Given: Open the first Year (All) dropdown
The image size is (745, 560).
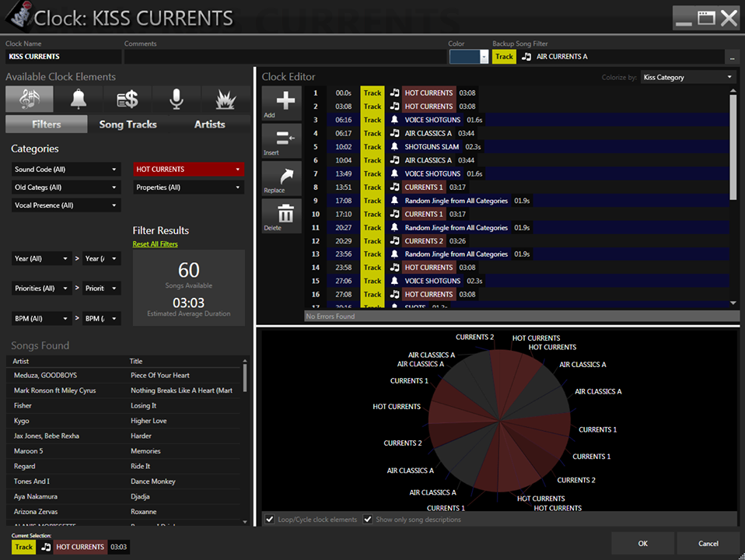Looking at the screenshot, I should coord(41,258).
